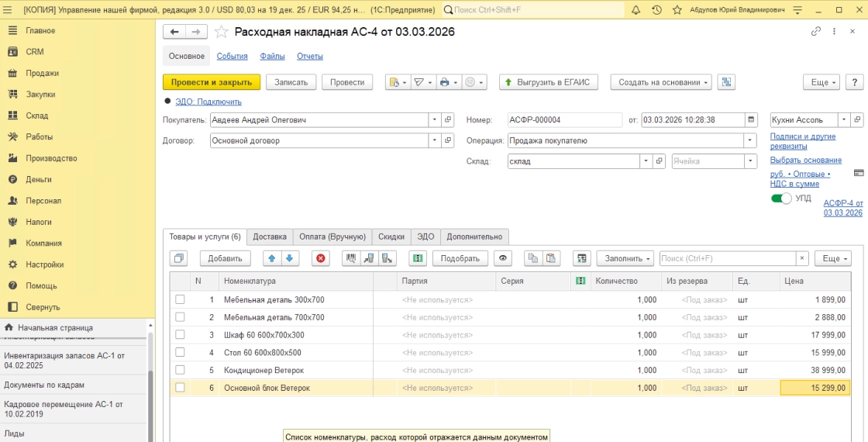This screenshot has height=442, width=868.
Task: Select all rows icon left of Добавить
Action: [179, 258]
